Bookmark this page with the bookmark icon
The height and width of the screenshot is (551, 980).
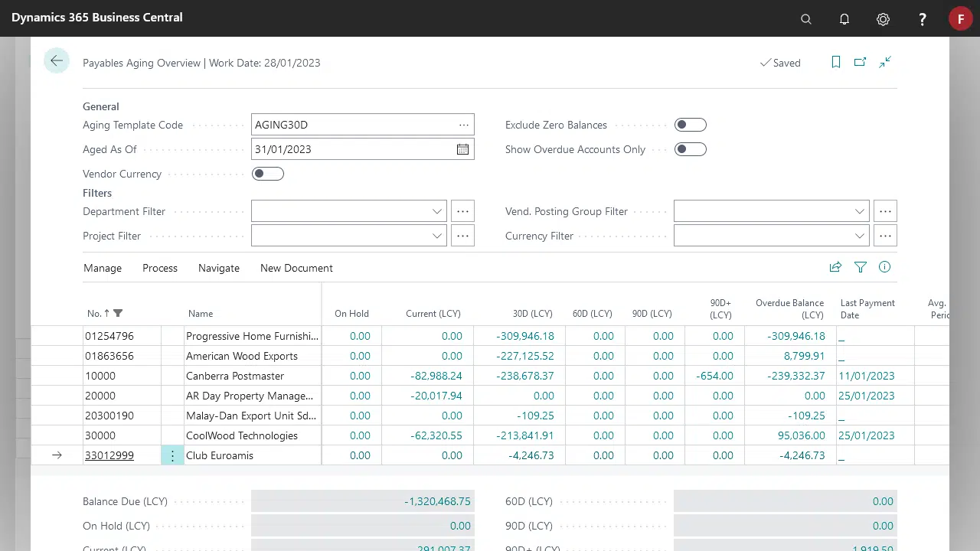point(836,62)
